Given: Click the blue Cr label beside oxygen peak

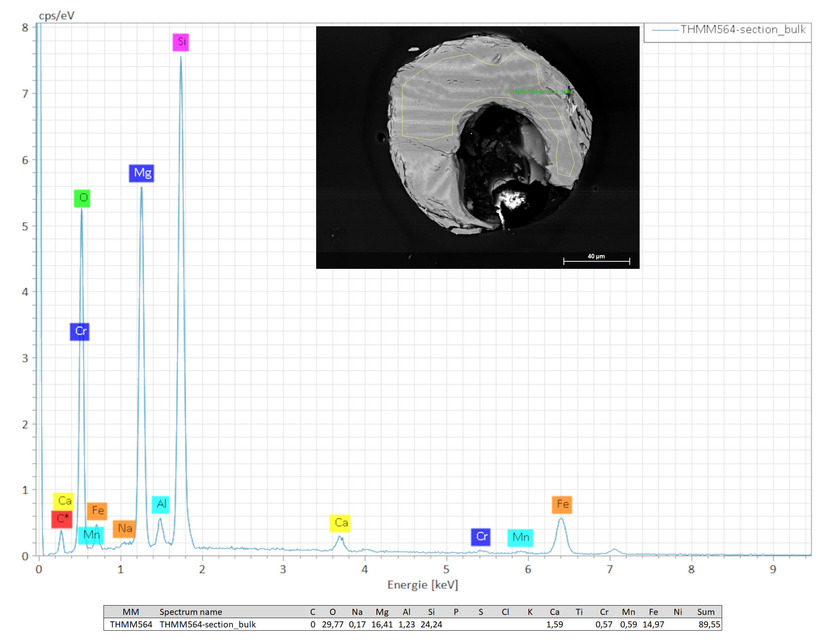Looking at the screenshot, I should tap(80, 332).
